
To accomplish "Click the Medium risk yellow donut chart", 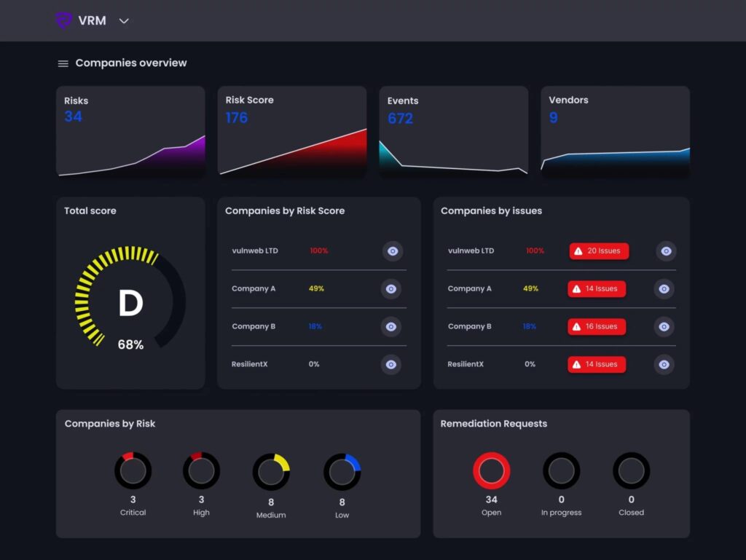I will pyautogui.click(x=271, y=472).
